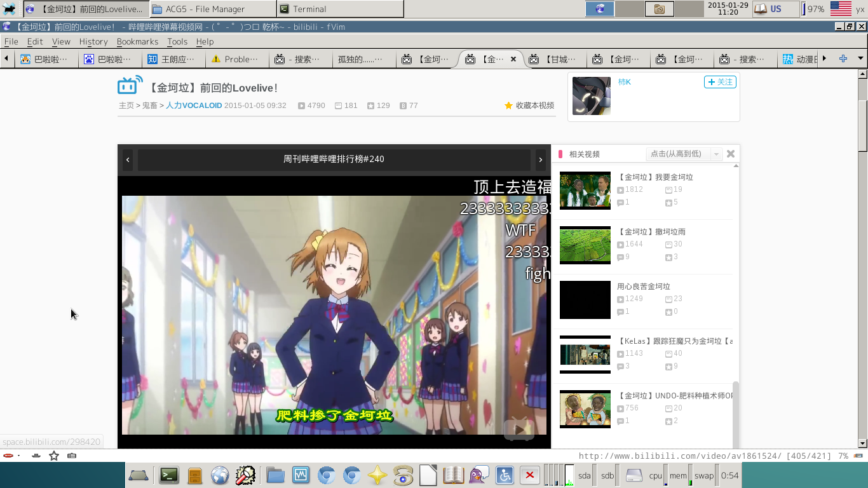Launch Pidgin chat icon in dock

coord(479,475)
